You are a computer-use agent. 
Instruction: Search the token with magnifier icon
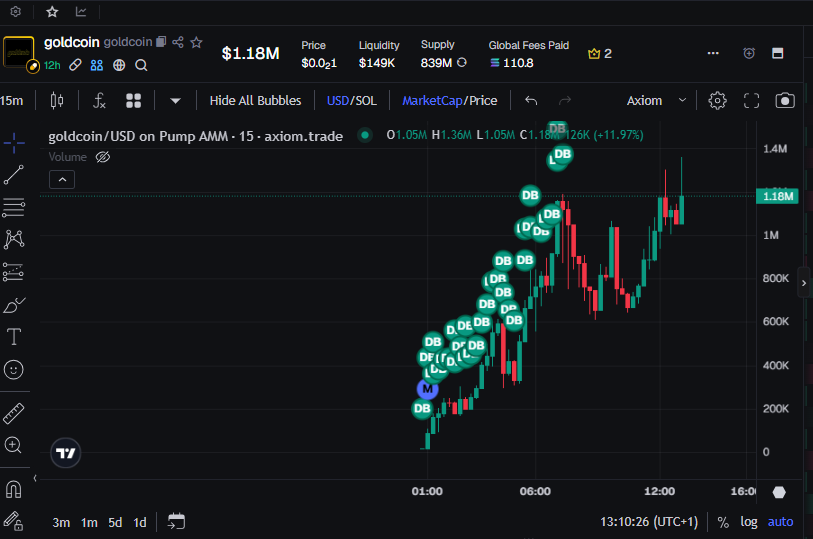pyautogui.click(x=141, y=65)
